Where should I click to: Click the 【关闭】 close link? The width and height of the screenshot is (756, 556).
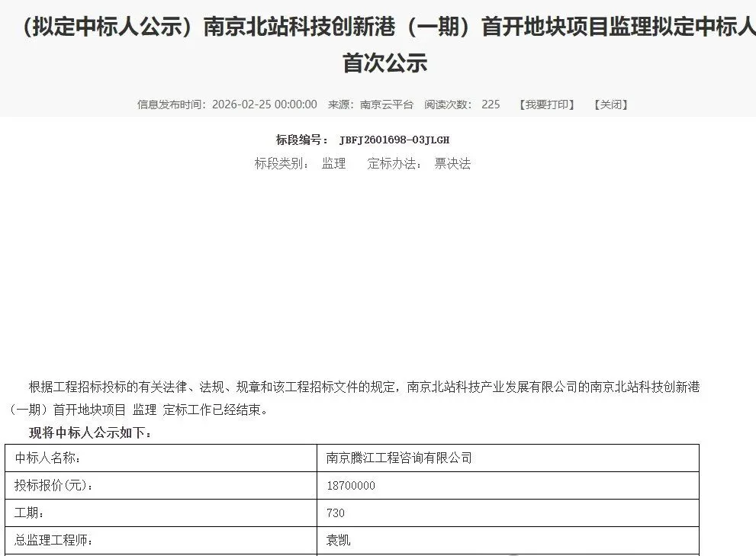coord(610,104)
